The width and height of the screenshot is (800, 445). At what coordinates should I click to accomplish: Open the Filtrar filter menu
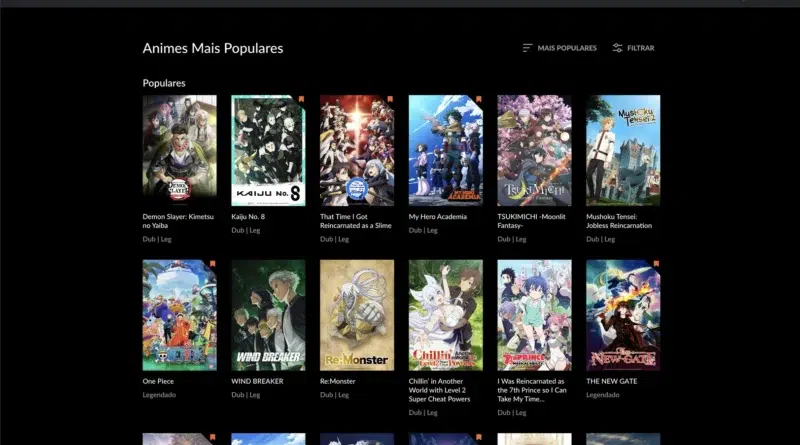[x=633, y=48]
